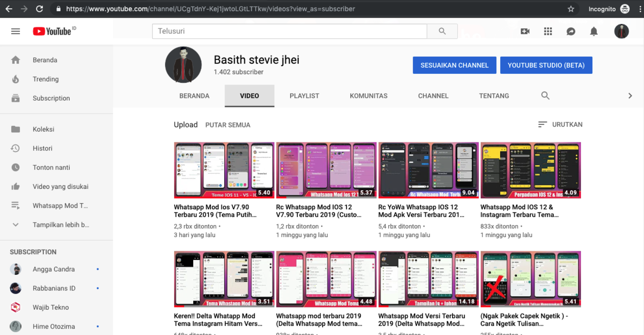The width and height of the screenshot is (644, 335).
Task: Search within channel using magnifier icon
Action: pyautogui.click(x=545, y=96)
